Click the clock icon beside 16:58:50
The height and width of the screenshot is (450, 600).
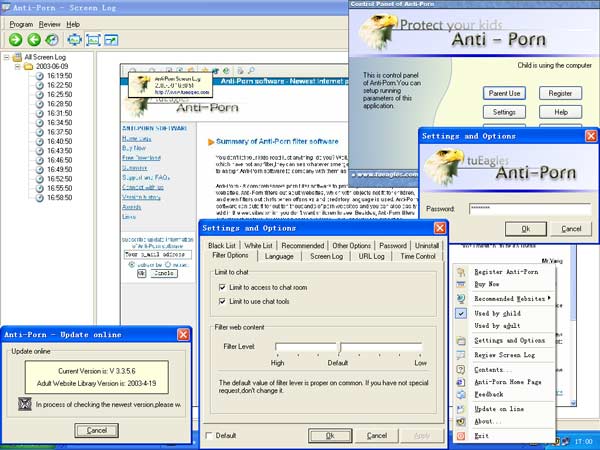click(x=39, y=198)
